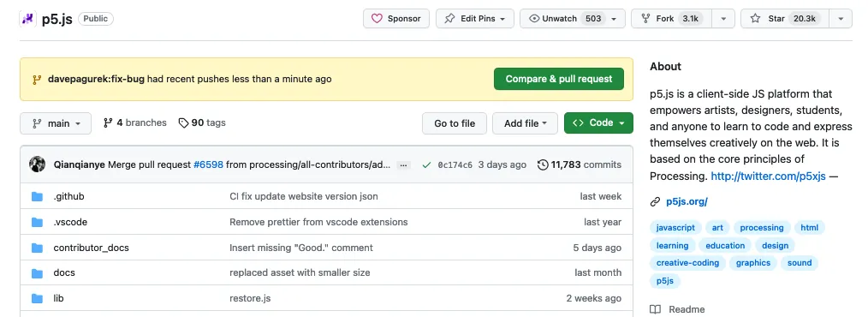View the 11,783 commits history
This screenshot has width=868, height=317.
(580, 164)
